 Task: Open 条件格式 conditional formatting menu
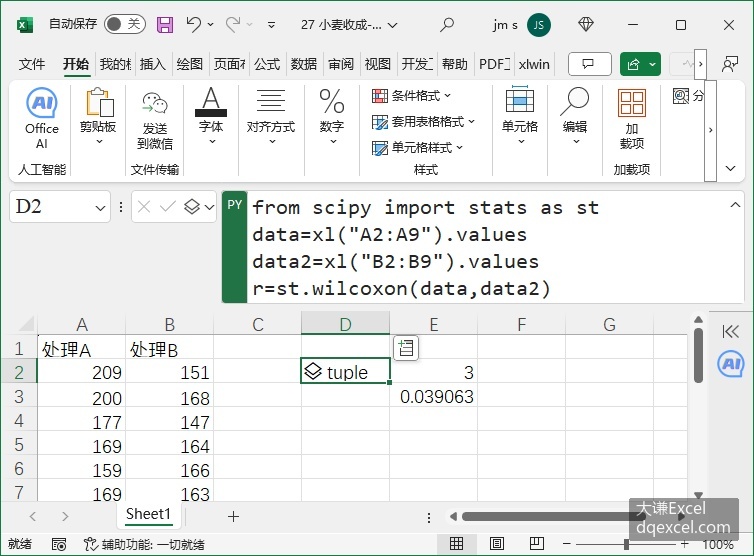point(412,96)
